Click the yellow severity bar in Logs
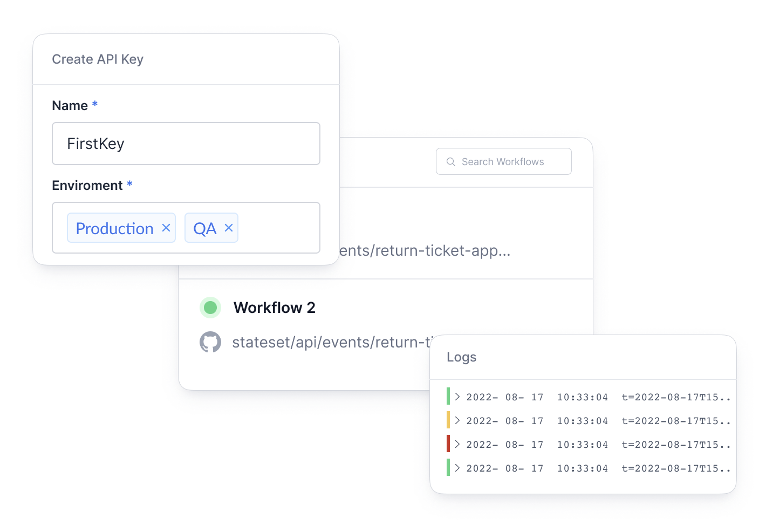Image resolution: width=766 pixels, height=532 pixels. point(448,420)
